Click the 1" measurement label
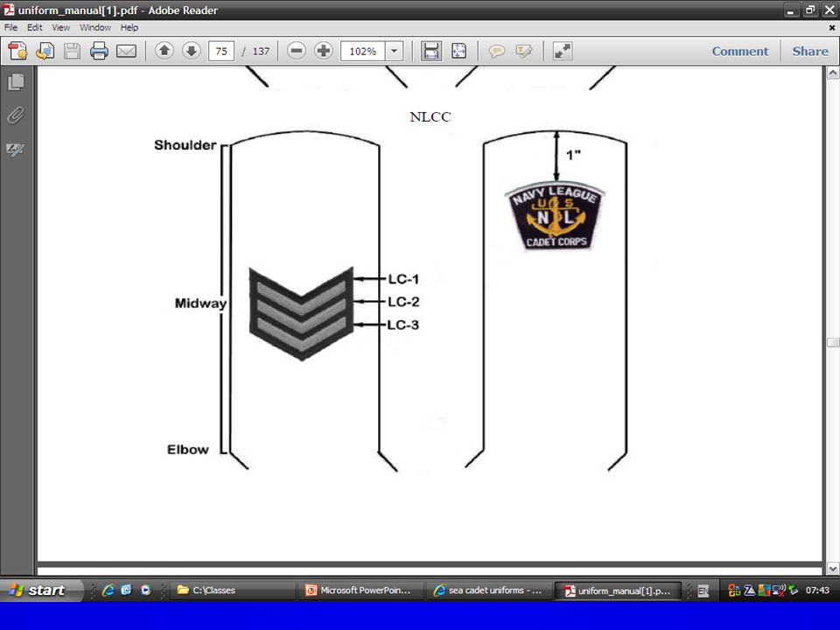Image resolution: width=840 pixels, height=630 pixels. [x=573, y=156]
